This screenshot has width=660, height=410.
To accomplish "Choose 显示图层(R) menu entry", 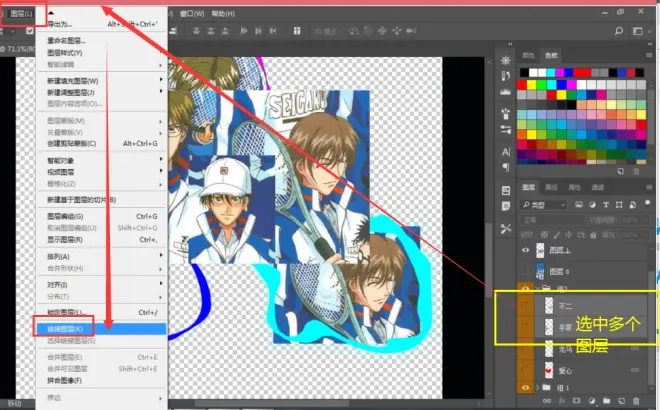I will click(x=101, y=240).
